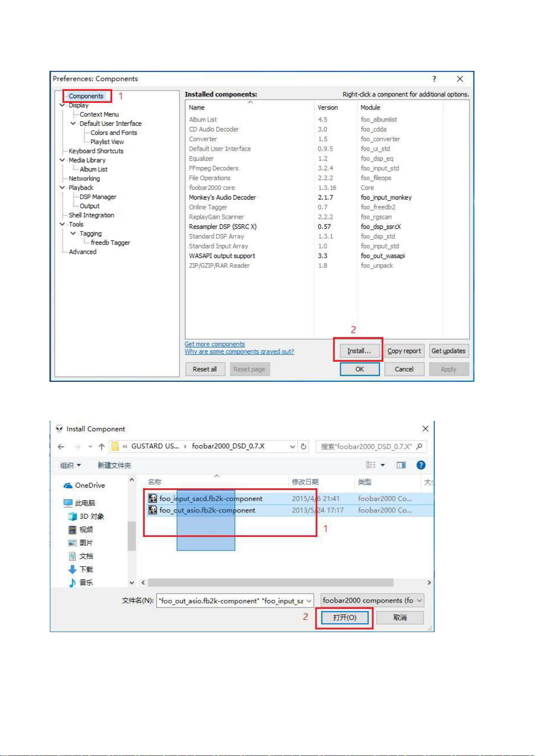
Task: Click GUSTARD US... breadcrumb segment
Action: click(155, 446)
